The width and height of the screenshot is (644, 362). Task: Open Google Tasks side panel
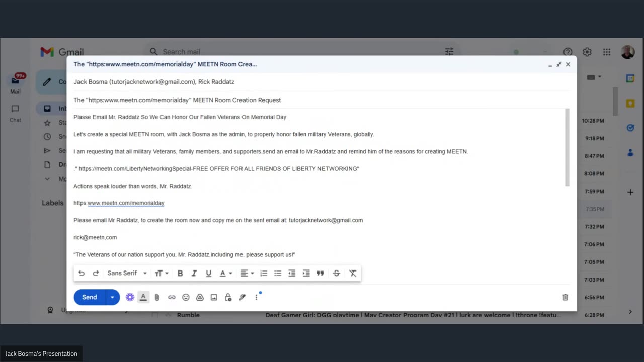630,128
